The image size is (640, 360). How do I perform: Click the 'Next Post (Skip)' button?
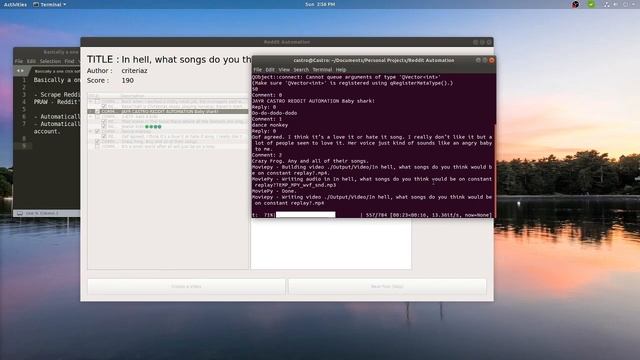387,287
